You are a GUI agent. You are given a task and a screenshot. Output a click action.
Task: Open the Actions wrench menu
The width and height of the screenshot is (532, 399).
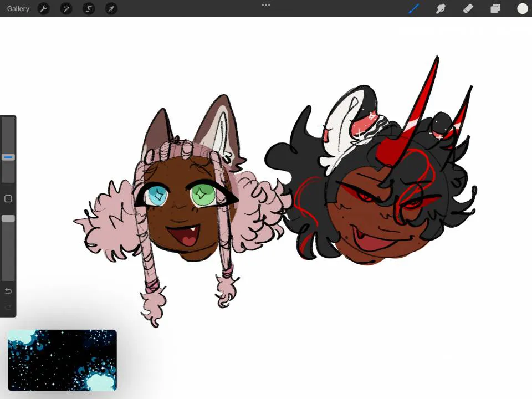tap(43, 9)
